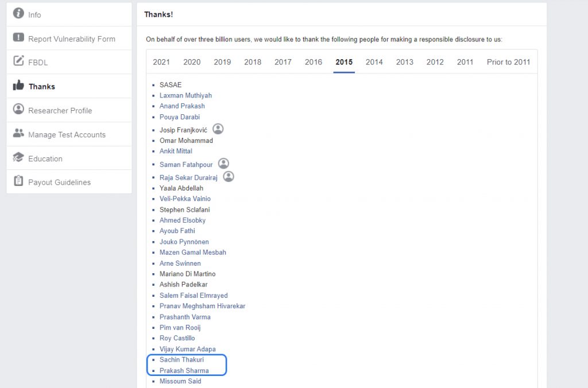588x388 pixels.
Task: Click the FBDL edit pencil icon
Action: (18, 61)
